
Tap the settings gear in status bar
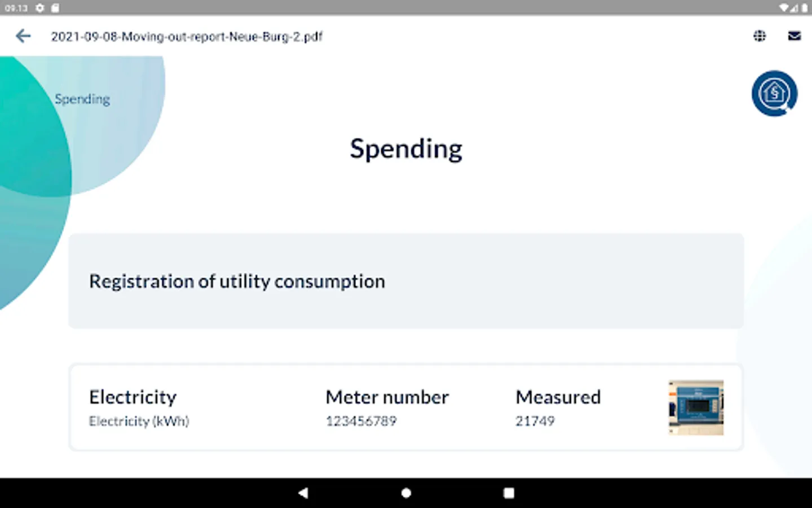point(40,8)
